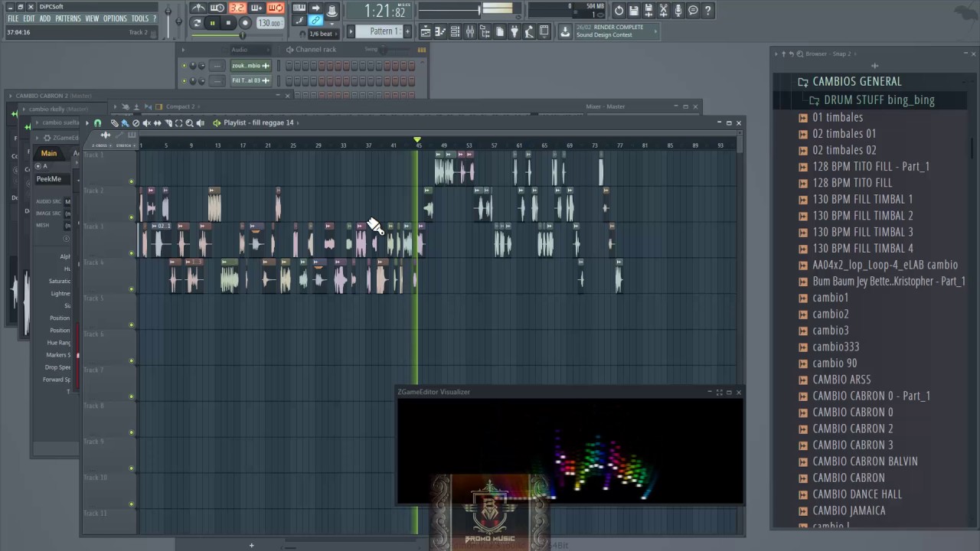Screen dimensions: 980x551
Task: Adjust the channel rack Swing slider
Action: point(395,50)
